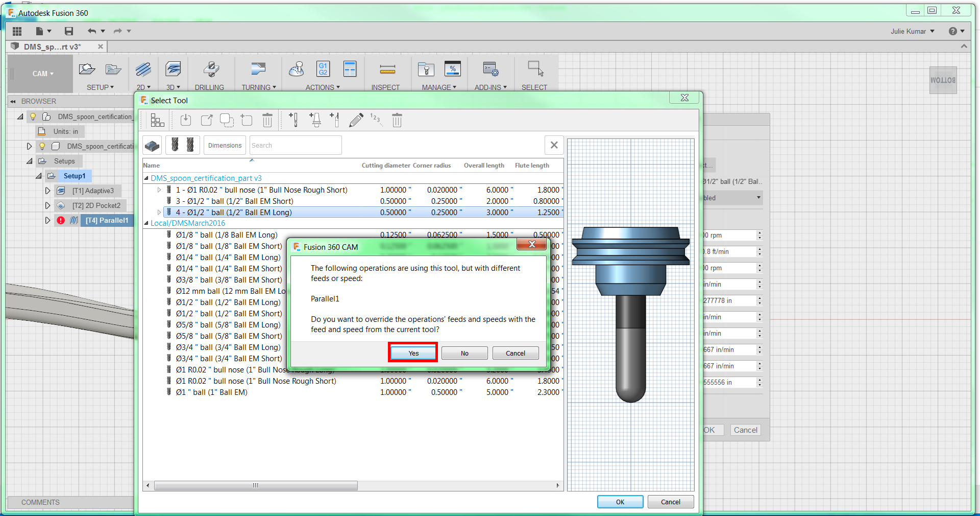Viewport: 980px width, 516px height.
Task: Open the help question mark menu
Action: (x=957, y=31)
